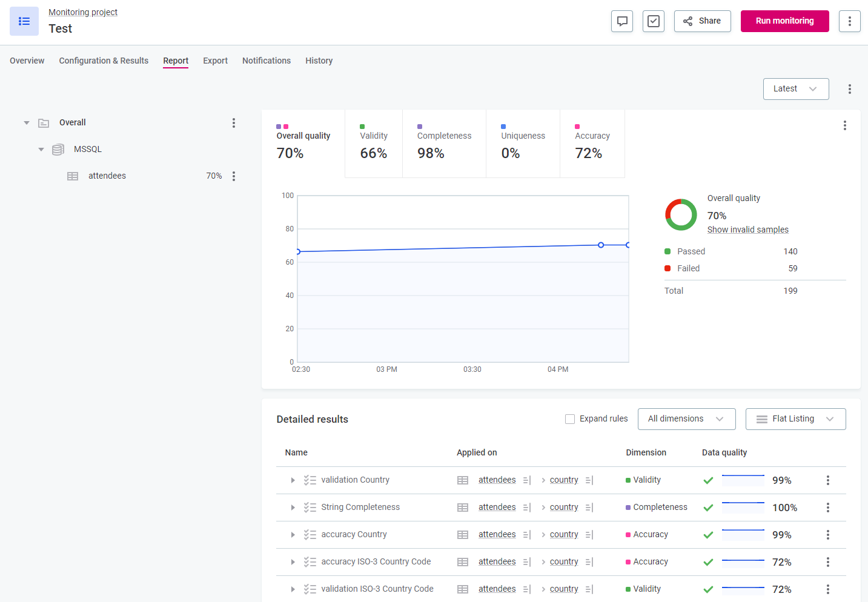This screenshot has height=602, width=868.
Task: Click the tasks checkmark icon in header
Action: coord(654,21)
